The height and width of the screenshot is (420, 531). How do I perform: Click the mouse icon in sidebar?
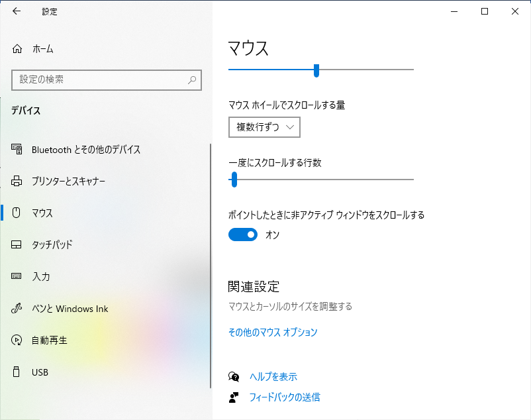coord(17,213)
